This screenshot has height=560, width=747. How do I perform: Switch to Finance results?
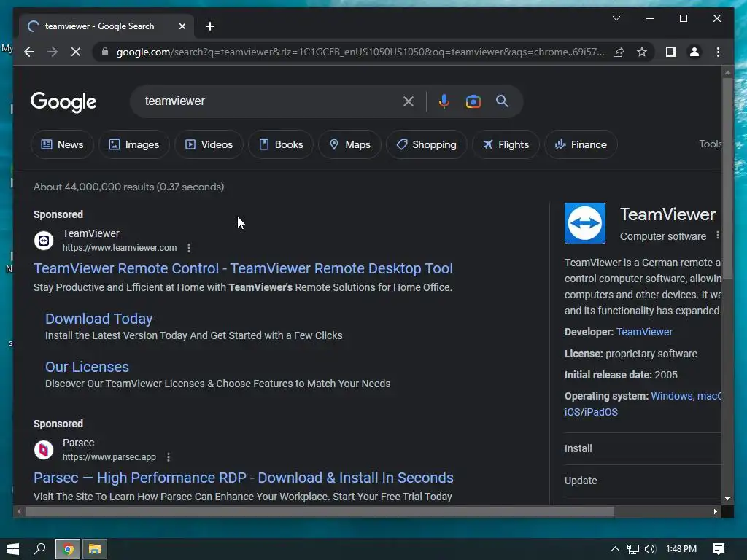581,144
